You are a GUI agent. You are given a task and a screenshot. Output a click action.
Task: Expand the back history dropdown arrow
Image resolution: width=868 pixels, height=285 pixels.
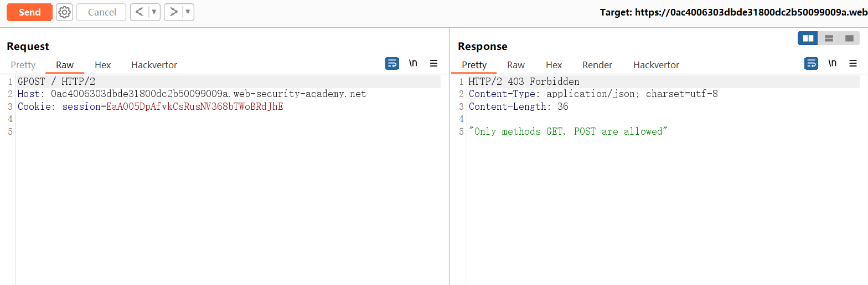154,12
